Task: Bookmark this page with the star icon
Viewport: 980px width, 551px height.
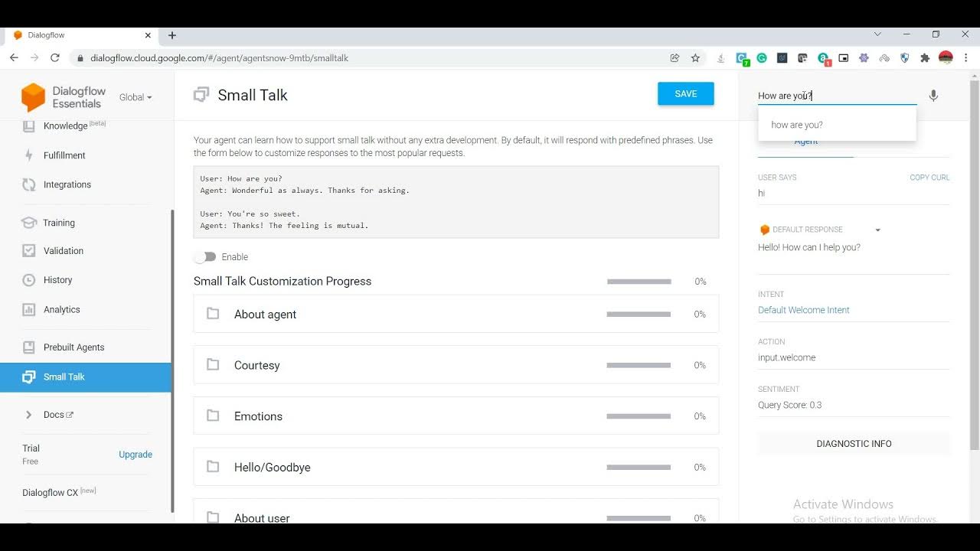Action: (695, 57)
